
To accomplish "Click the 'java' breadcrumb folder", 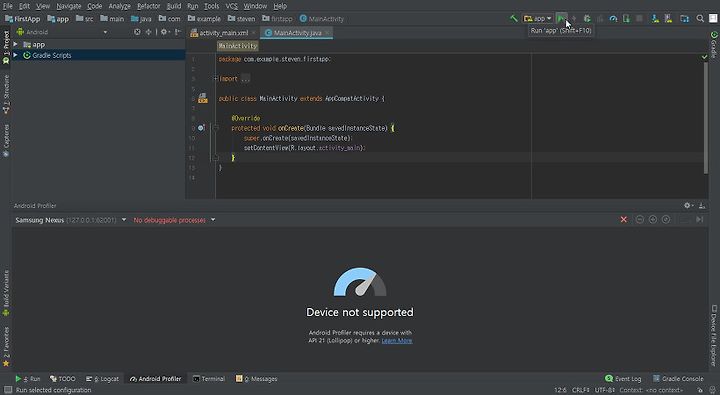I will tap(141, 19).
